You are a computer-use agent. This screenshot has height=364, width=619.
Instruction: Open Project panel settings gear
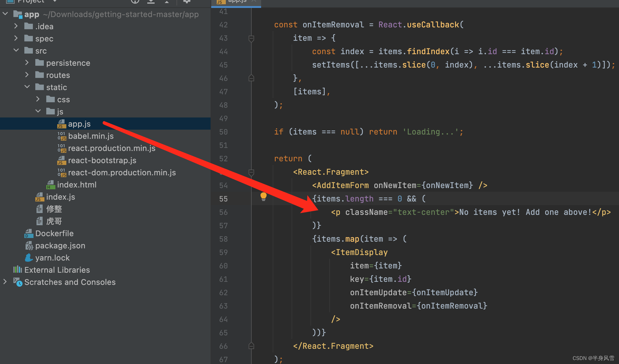click(x=187, y=2)
